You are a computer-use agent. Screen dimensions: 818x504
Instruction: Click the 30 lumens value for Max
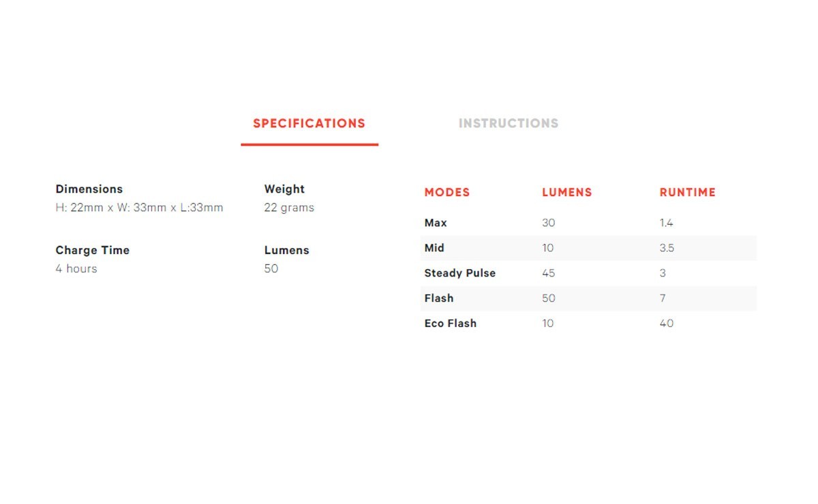[x=549, y=223]
